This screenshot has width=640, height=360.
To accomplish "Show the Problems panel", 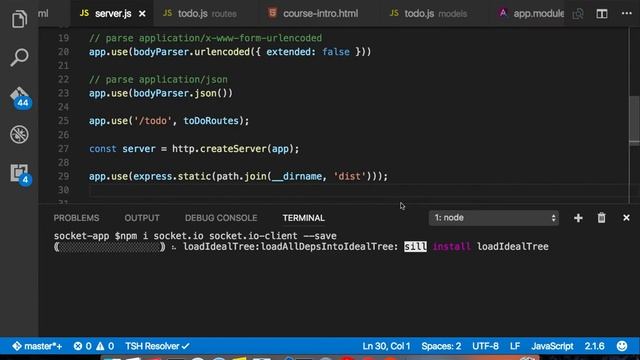I will (76, 218).
